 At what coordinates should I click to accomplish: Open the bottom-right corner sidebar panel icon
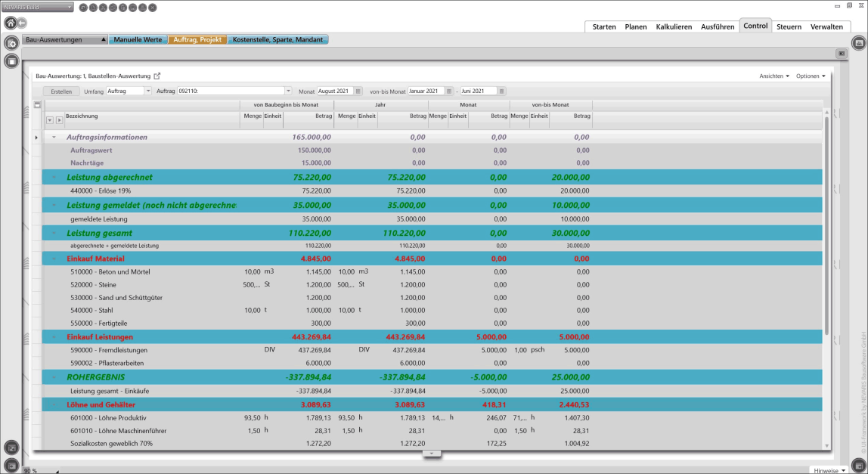click(859, 465)
